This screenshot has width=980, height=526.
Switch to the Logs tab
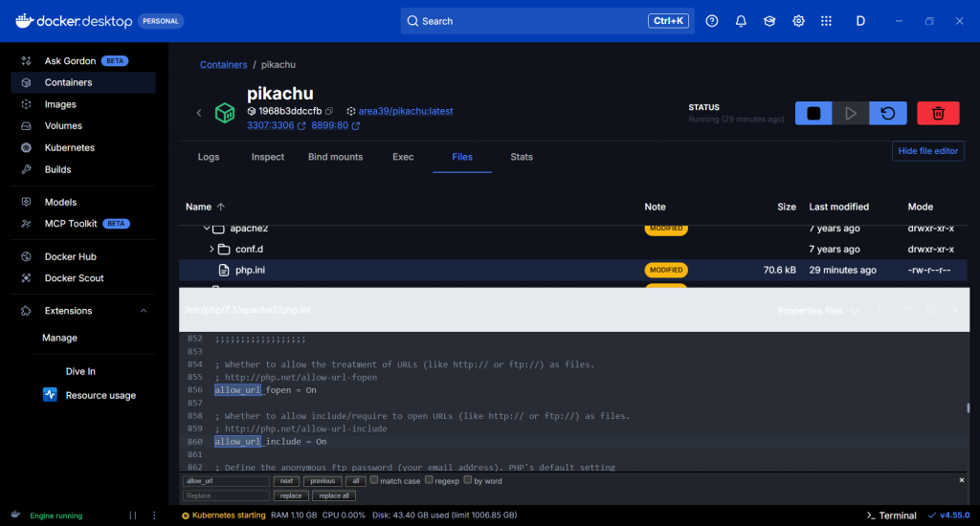coord(209,157)
